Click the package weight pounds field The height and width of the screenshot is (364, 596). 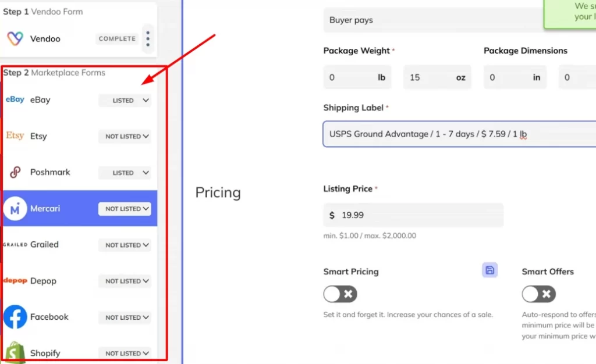coord(357,77)
